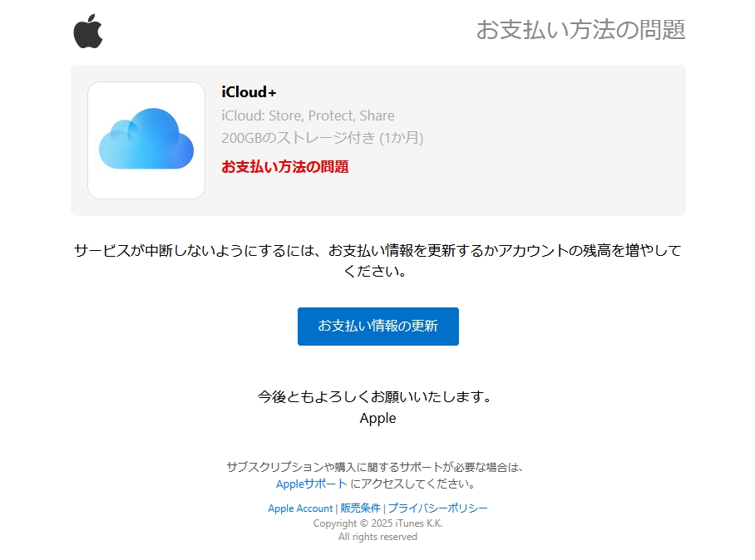Screen dimensions: 755x560
Task: Click the red お支払い方法の問題 warning text
Action: (x=285, y=166)
